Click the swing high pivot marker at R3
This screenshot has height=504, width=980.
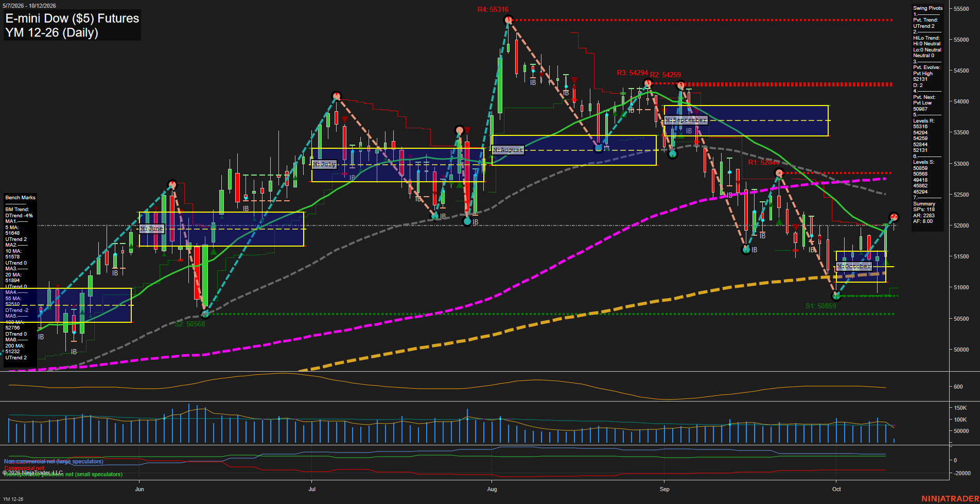click(648, 83)
